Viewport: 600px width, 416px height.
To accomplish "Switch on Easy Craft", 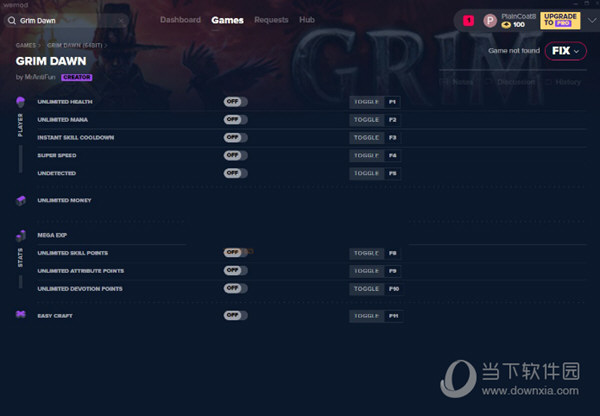I will coord(236,315).
